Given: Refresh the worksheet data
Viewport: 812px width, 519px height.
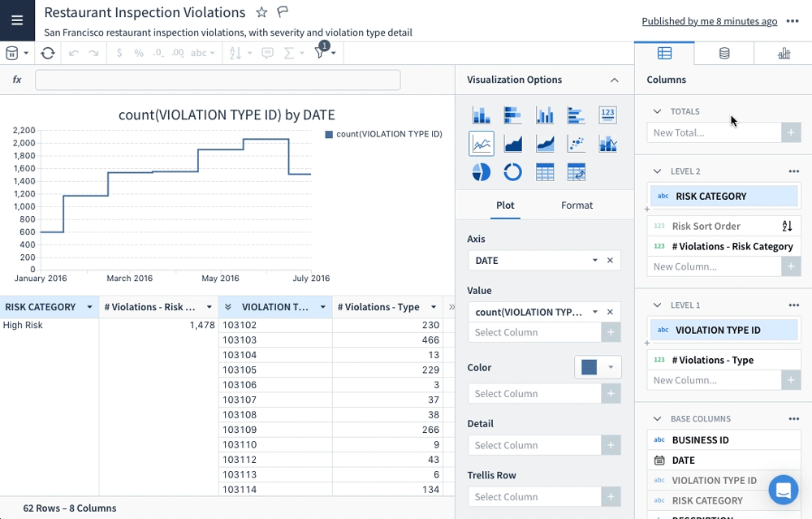Looking at the screenshot, I should point(48,53).
